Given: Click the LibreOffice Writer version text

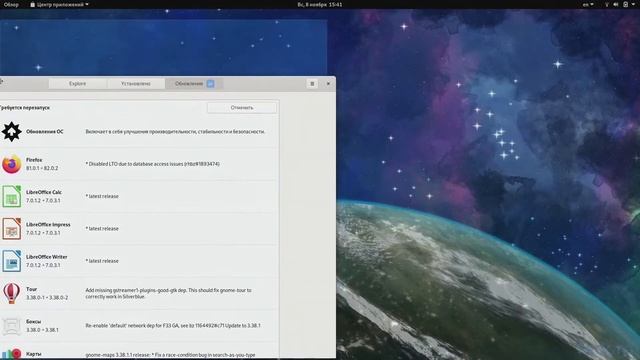Looking at the screenshot, I should pos(43,265).
